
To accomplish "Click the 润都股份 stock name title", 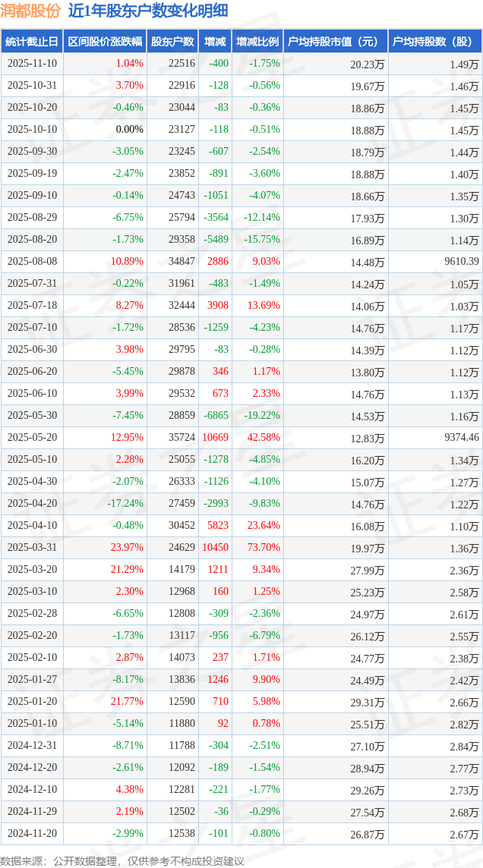I will point(30,11).
